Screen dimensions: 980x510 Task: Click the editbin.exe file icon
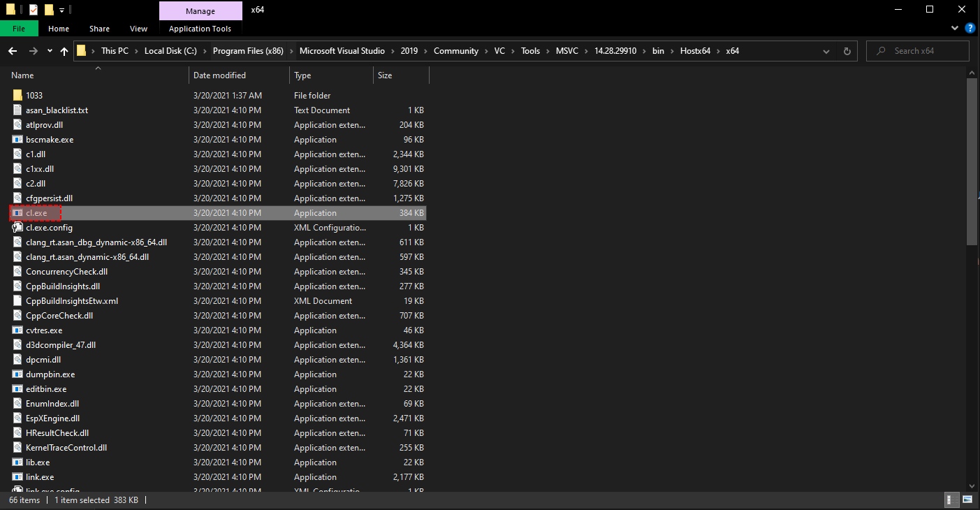18,389
